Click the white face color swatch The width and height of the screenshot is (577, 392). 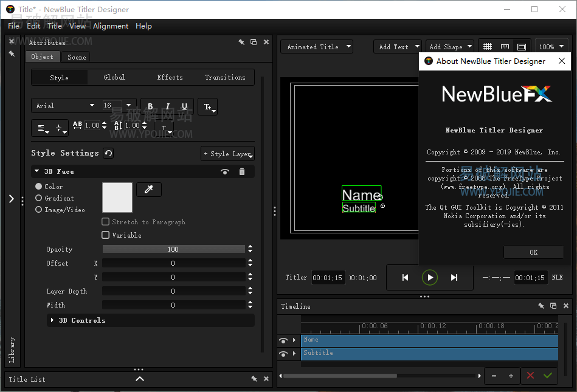point(117,198)
